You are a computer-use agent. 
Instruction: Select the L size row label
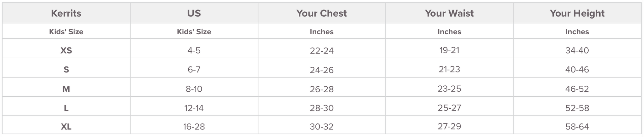pyautogui.click(x=66, y=108)
